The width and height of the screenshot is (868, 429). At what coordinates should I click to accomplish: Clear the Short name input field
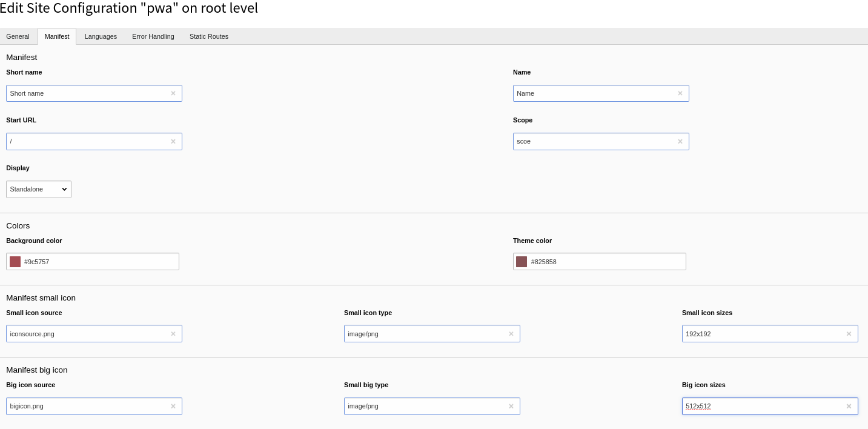click(x=173, y=93)
